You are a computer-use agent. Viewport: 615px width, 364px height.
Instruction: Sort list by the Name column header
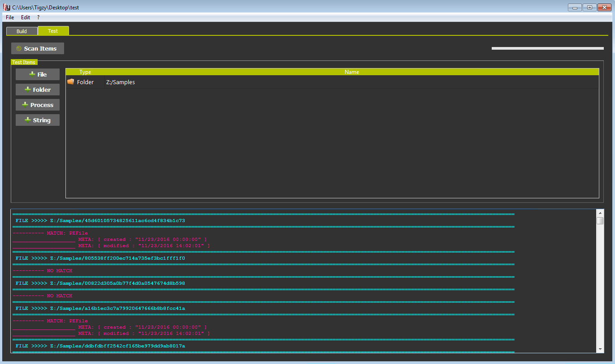[351, 72]
